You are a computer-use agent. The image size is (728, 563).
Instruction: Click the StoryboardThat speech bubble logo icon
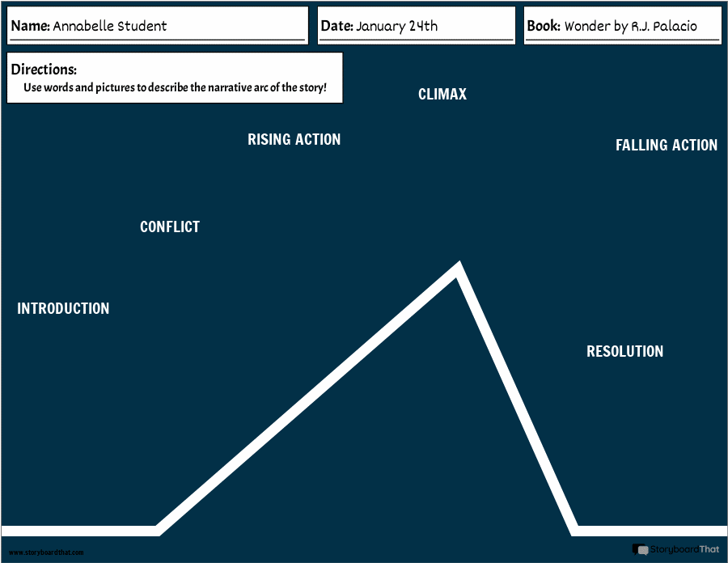pyautogui.click(x=641, y=549)
